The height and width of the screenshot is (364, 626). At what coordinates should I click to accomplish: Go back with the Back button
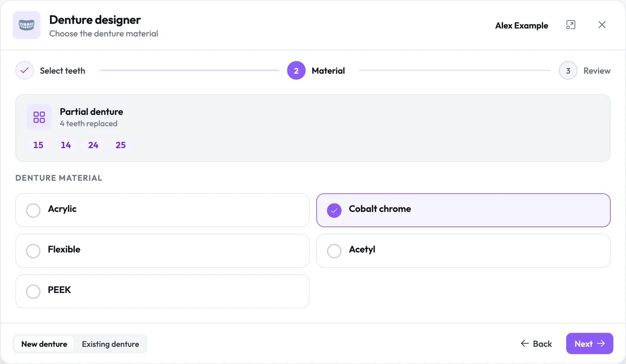point(536,344)
